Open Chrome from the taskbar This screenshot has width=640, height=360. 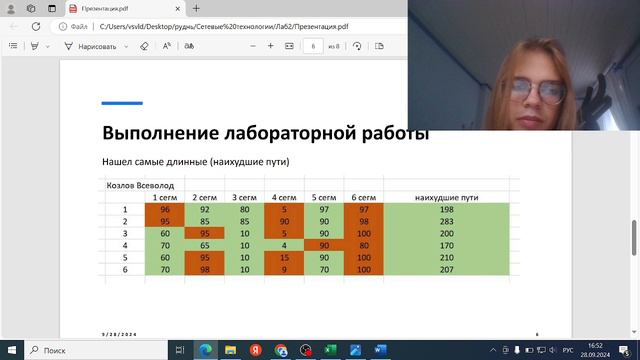coord(281,350)
